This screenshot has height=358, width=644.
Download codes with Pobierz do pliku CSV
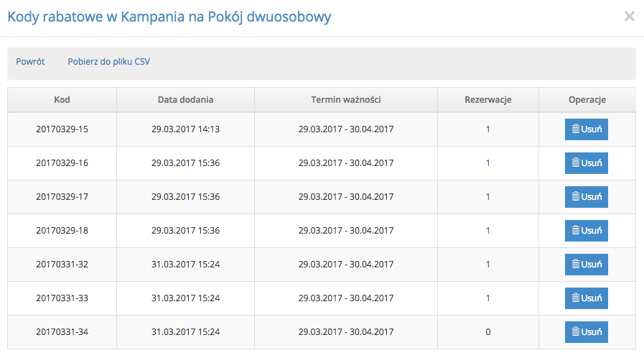tap(109, 62)
